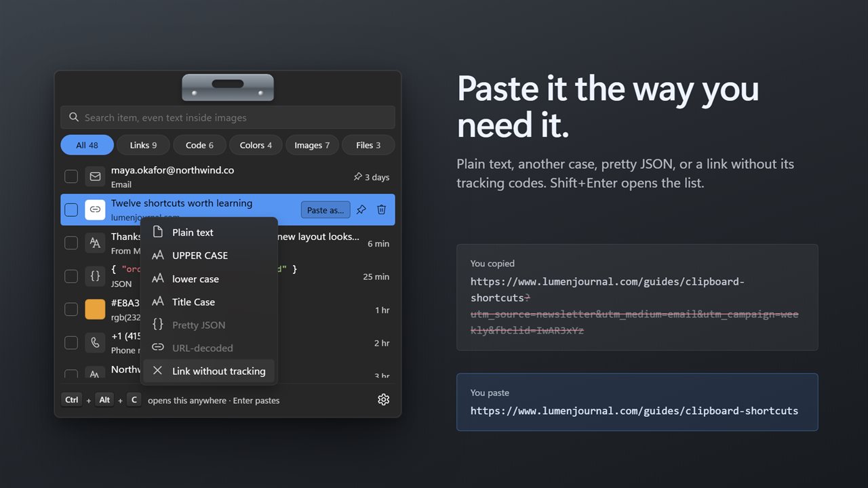Image resolution: width=868 pixels, height=488 pixels.
Task: Click the magnifier icon in search bar
Action: tap(74, 117)
